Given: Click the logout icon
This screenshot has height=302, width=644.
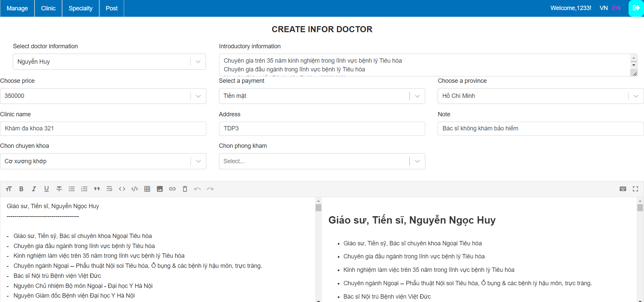Looking at the screenshot, I should point(636,8).
